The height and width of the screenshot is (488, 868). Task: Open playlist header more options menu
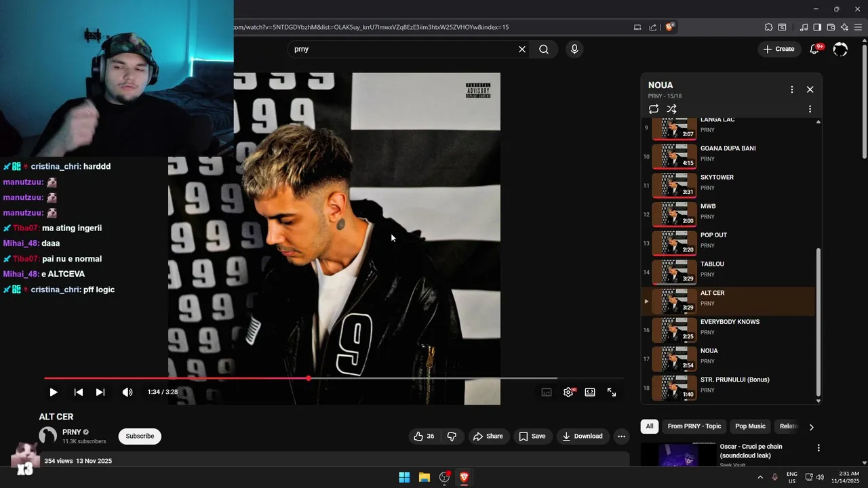pos(791,89)
